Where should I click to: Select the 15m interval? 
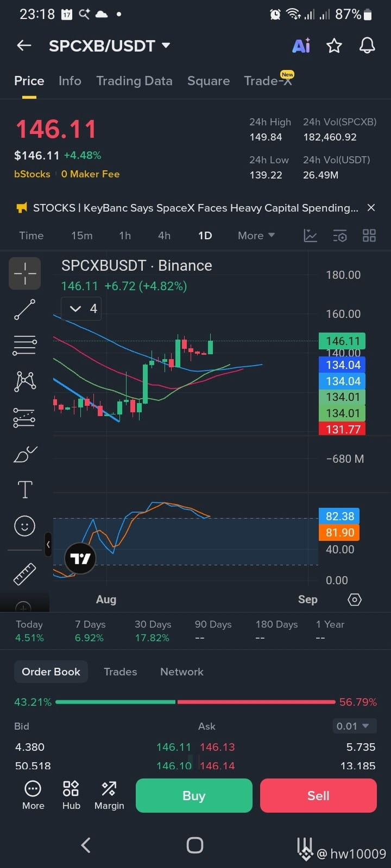[x=82, y=235]
